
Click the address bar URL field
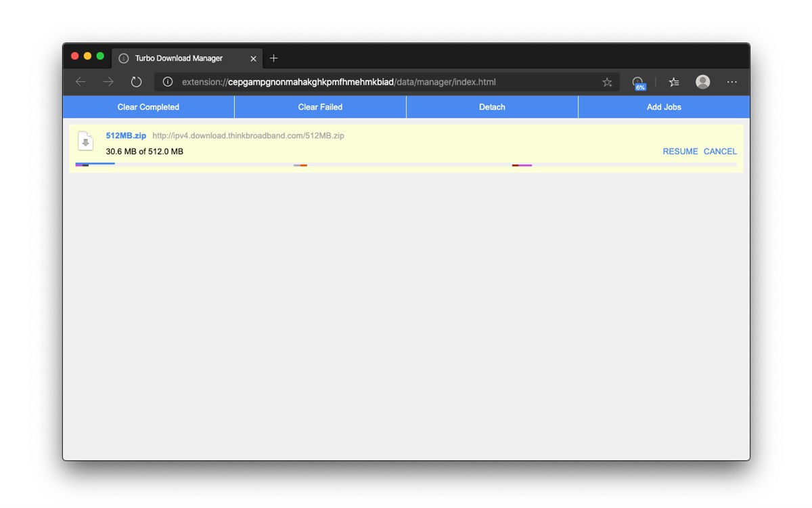coord(386,82)
